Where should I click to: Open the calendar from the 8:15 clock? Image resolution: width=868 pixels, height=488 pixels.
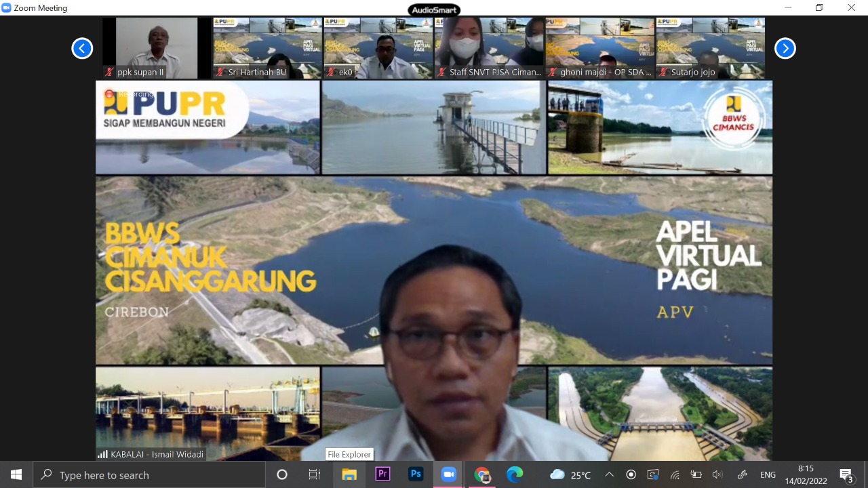point(806,474)
